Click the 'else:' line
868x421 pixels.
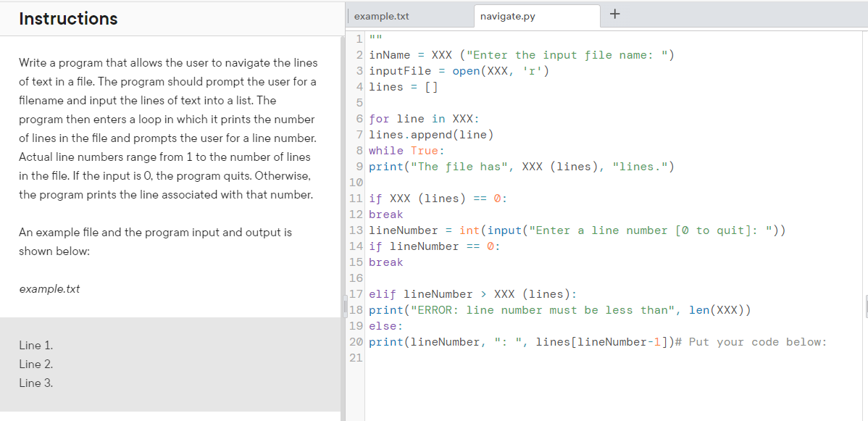click(386, 326)
